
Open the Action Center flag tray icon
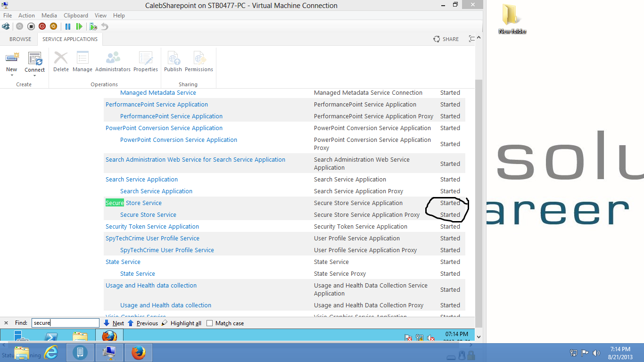click(x=585, y=353)
